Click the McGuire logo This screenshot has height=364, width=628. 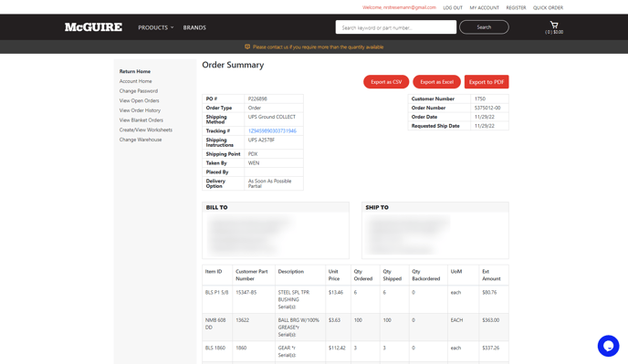pos(93,27)
